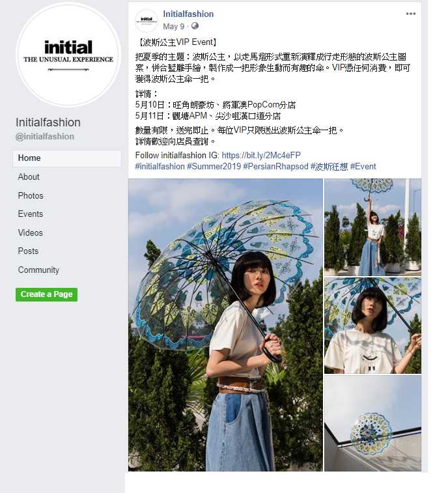Open the large umbrella model photo

(x=225, y=325)
